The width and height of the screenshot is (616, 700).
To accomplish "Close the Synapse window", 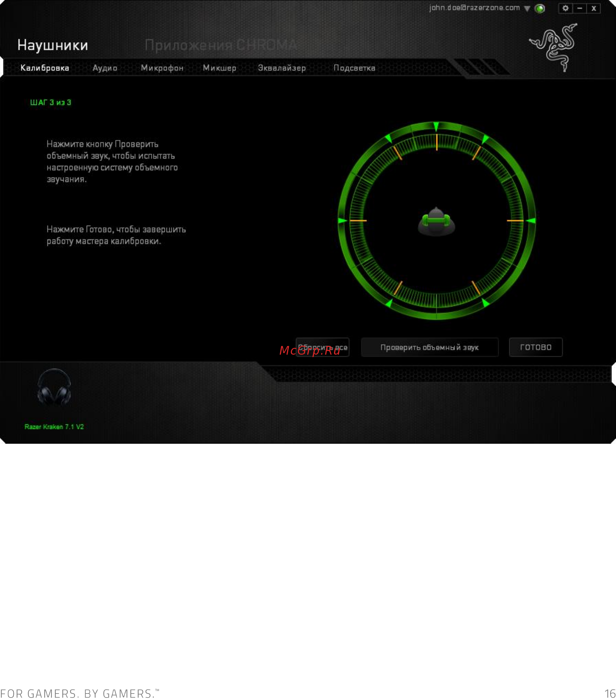I will click(x=594, y=8).
